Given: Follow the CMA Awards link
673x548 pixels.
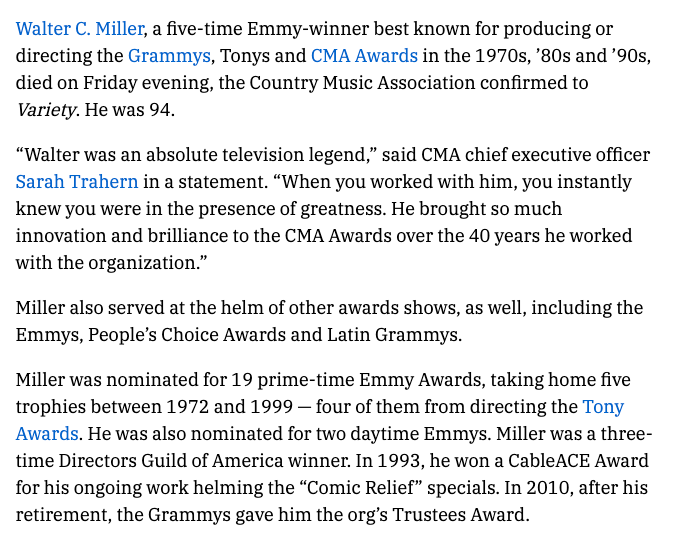Looking at the screenshot, I should 364,56.
